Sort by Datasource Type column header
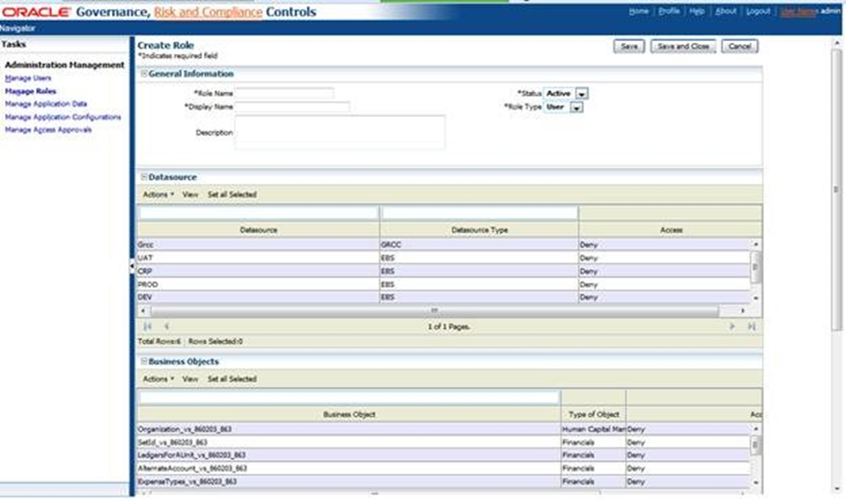846x504 pixels. 479,231
